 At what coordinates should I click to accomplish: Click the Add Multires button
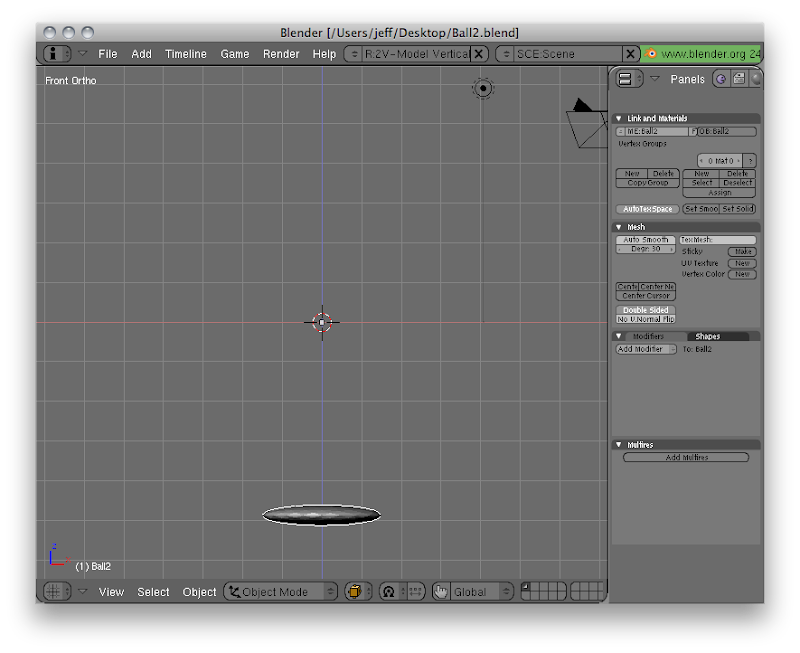tap(686, 457)
